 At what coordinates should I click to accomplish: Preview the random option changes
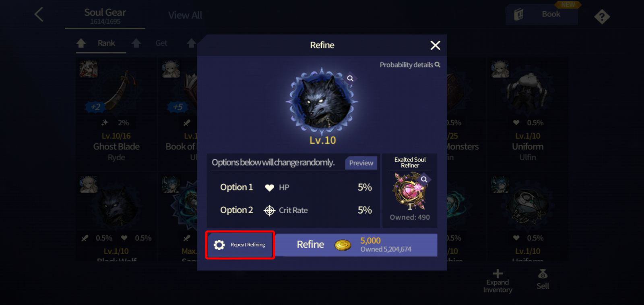point(361,163)
